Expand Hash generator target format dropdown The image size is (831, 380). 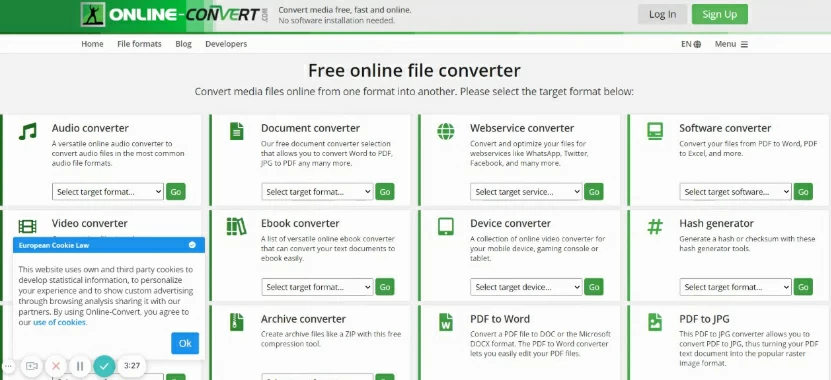coord(735,287)
